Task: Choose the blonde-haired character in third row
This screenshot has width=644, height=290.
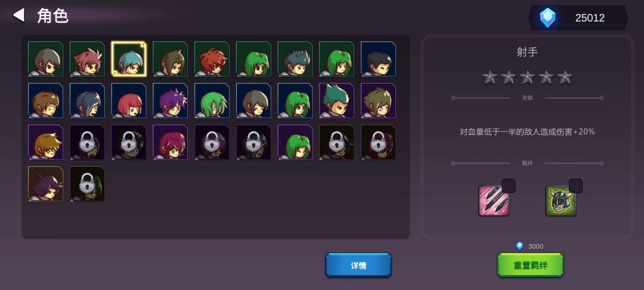Action: pos(45,142)
